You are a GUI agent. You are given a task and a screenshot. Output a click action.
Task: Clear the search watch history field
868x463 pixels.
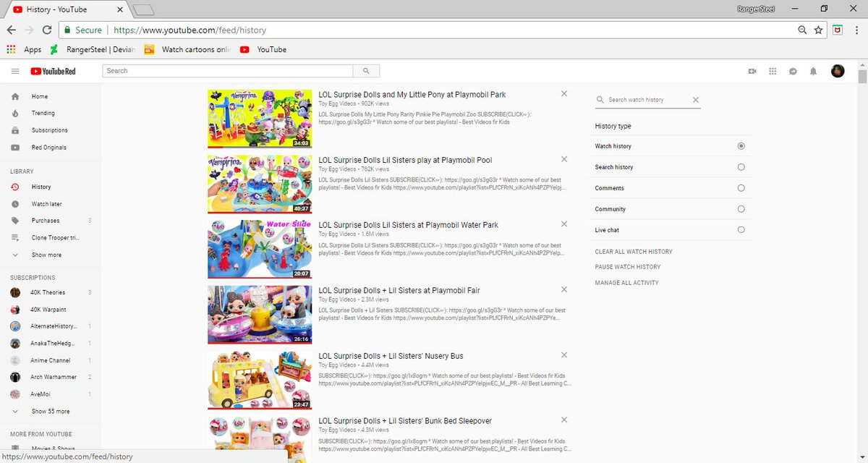tap(696, 100)
